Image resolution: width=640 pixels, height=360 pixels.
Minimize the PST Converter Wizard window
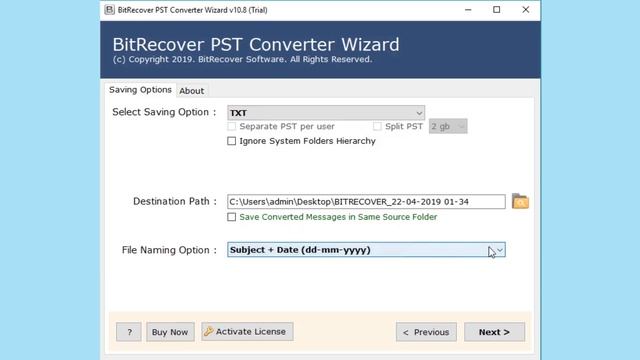click(468, 10)
